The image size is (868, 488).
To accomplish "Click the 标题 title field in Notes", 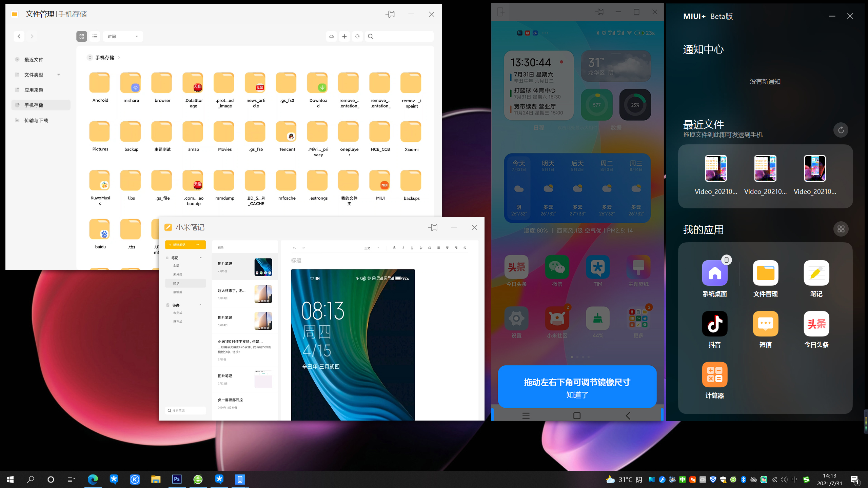I will (296, 260).
